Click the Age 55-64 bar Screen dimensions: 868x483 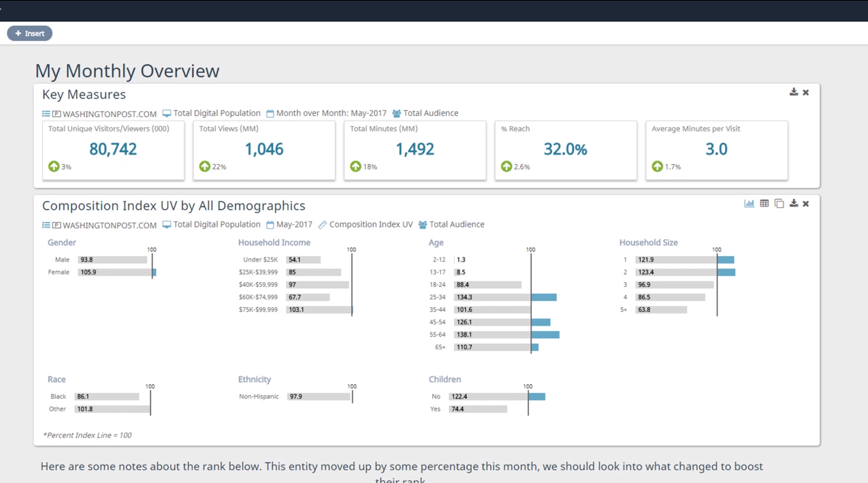[507, 334]
